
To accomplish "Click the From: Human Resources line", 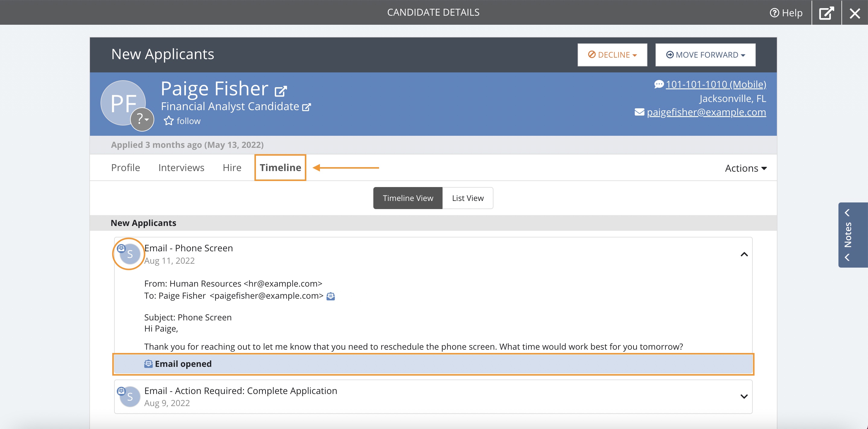I will click(233, 284).
